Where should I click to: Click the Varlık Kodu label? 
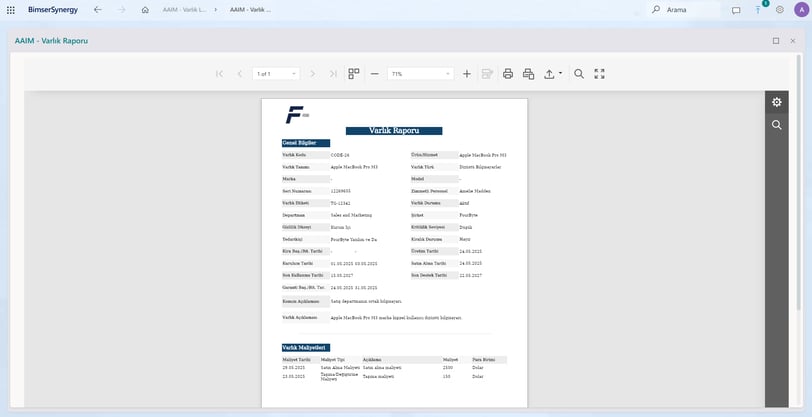[306, 155]
